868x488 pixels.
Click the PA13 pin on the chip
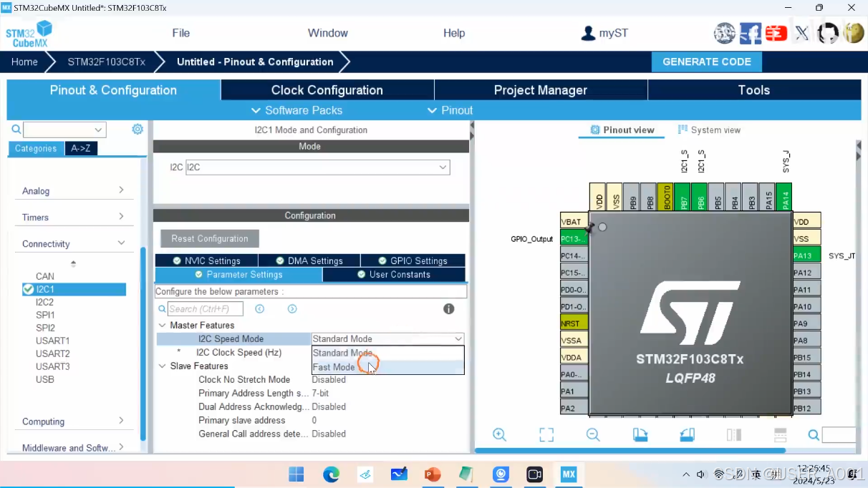(807, 255)
